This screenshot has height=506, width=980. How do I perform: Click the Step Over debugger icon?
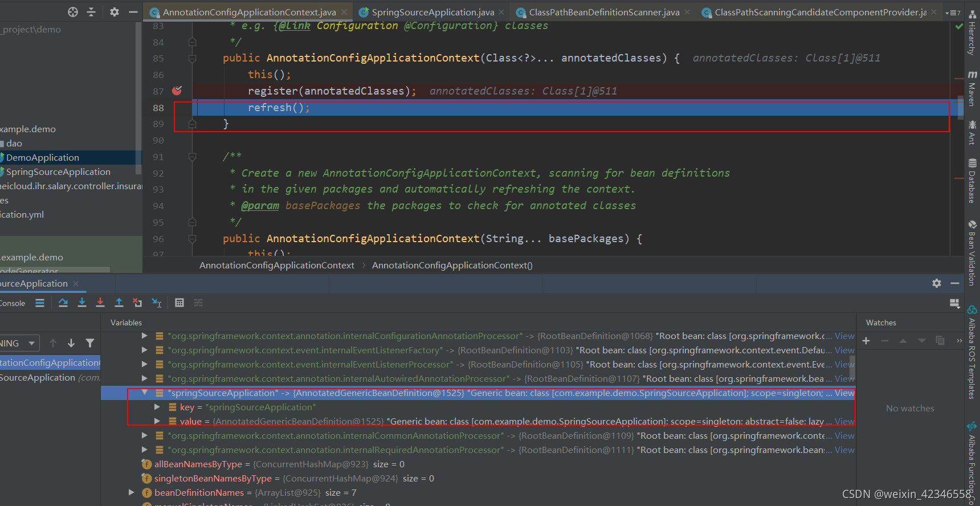pos(63,303)
